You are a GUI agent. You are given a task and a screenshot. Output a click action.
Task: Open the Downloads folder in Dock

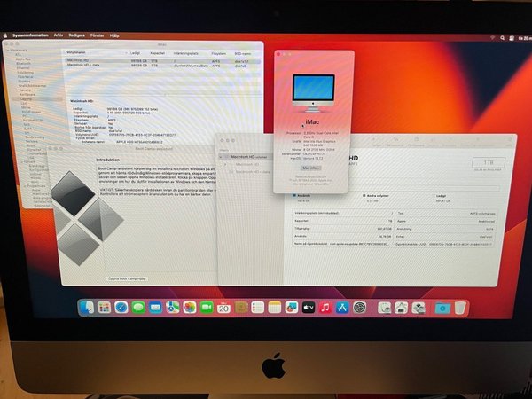pos(442,308)
